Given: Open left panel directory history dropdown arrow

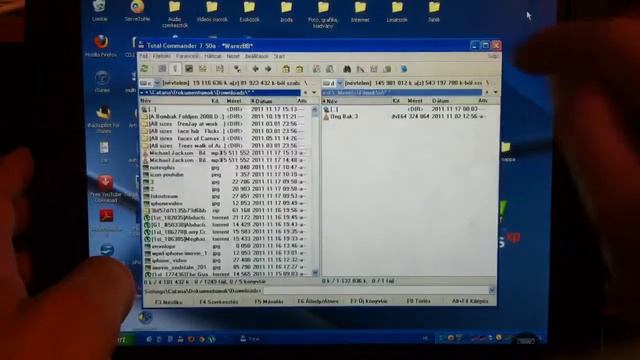Looking at the screenshot, I should 314,93.
